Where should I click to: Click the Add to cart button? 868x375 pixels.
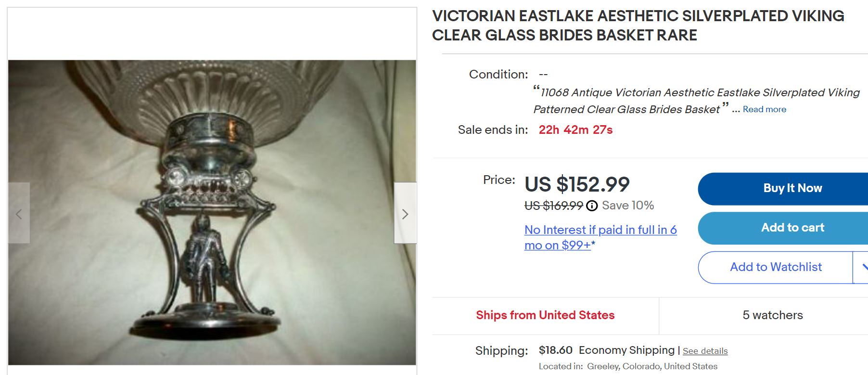(x=792, y=228)
